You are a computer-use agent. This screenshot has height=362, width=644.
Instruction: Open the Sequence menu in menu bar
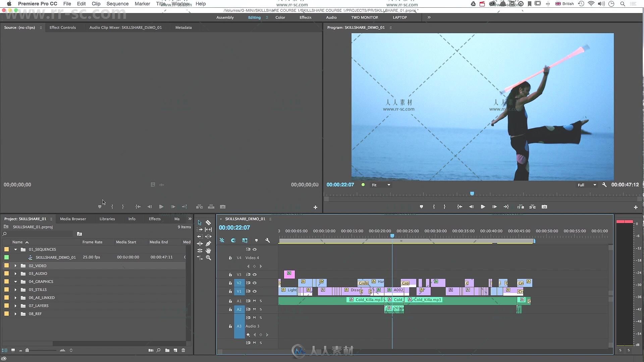pos(117,4)
